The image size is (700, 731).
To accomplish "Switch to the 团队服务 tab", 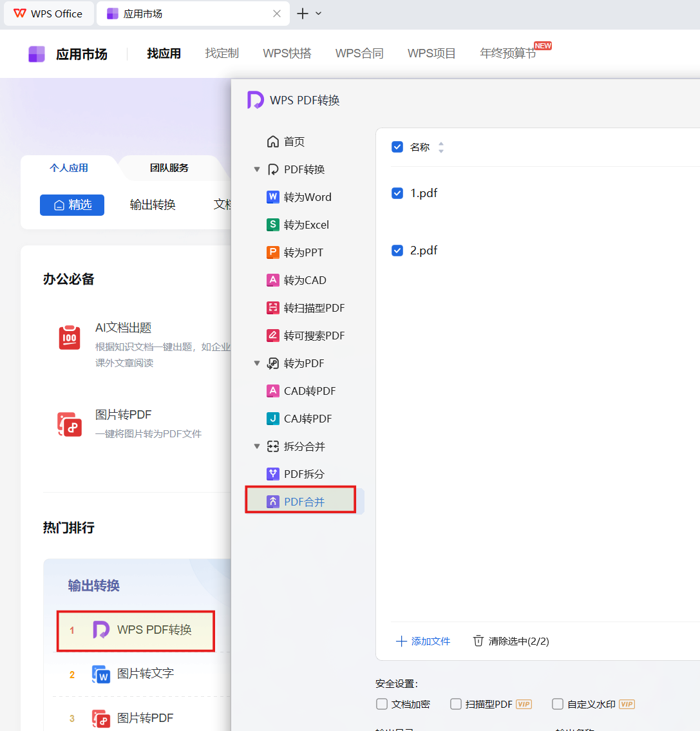I will pyautogui.click(x=169, y=168).
